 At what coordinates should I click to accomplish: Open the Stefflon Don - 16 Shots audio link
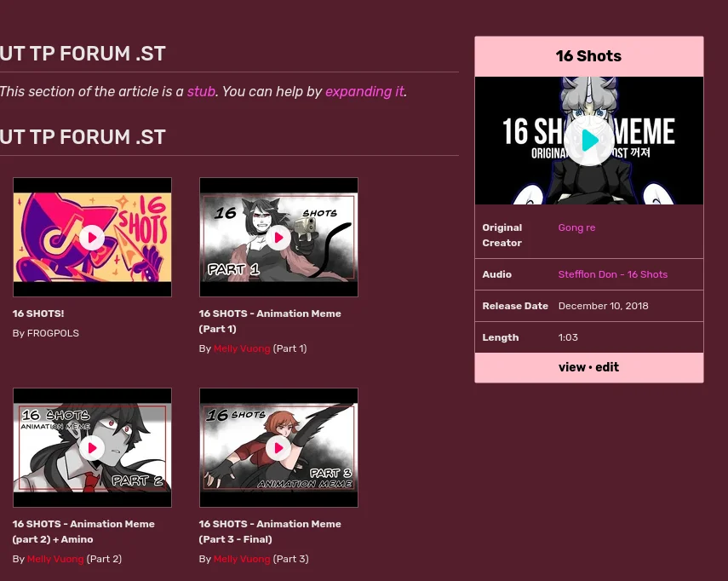[x=612, y=274]
